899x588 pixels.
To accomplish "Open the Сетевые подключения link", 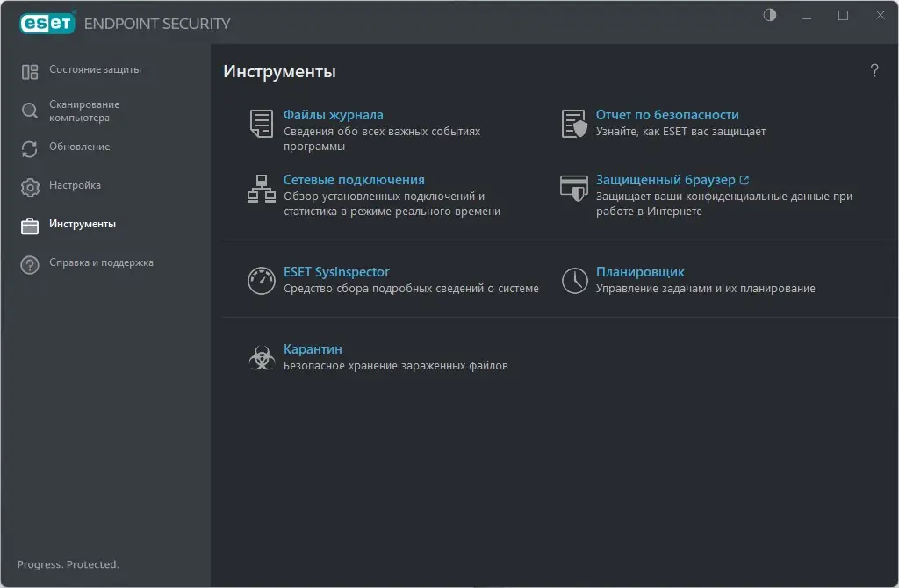I will pyautogui.click(x=354, y=180).
